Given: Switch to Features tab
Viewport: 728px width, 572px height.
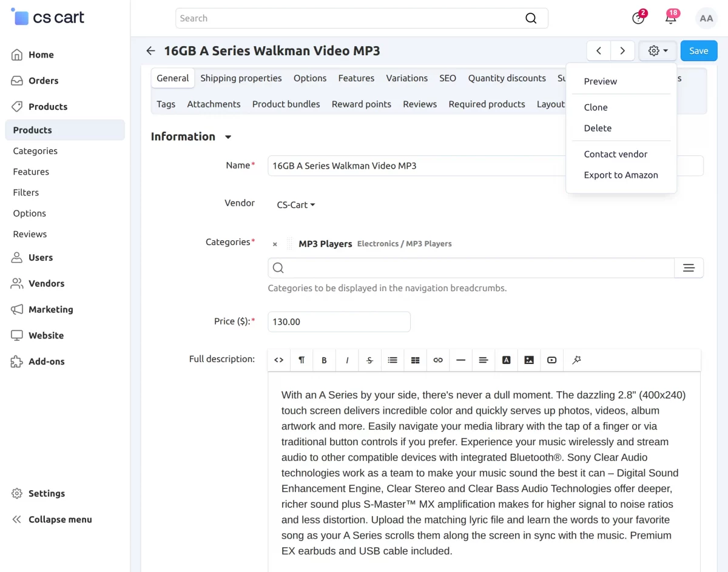Looking at the screenshot, I should point(356,78).
